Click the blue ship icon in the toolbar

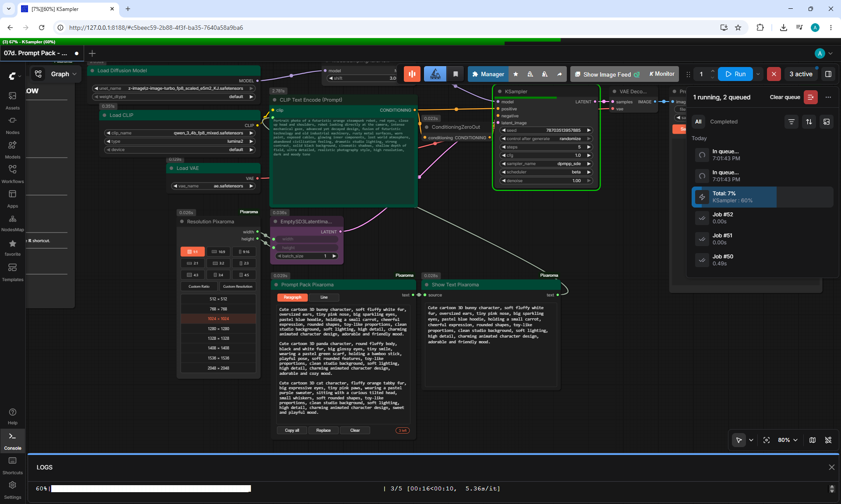(x=435, y=74)
